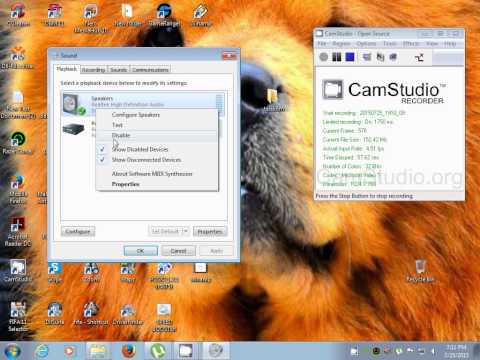
Task: Open CamStudio Tools menu
Action: coord(390,44)
